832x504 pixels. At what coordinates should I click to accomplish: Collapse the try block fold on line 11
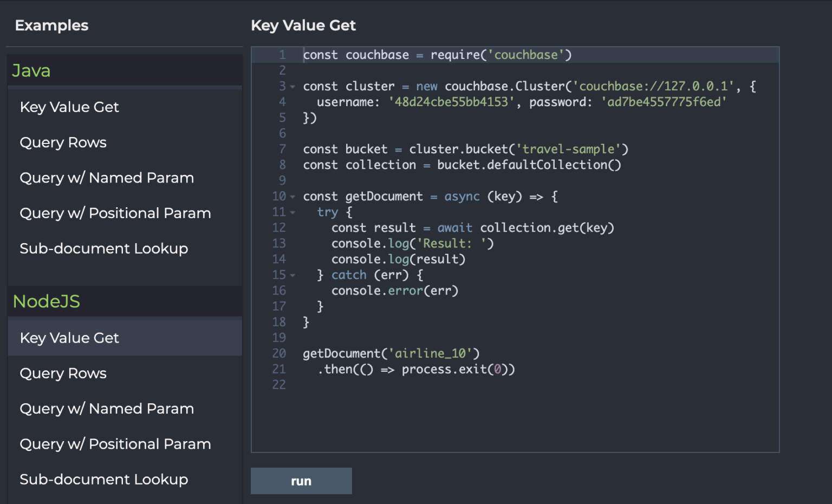(x=292, y=212)
